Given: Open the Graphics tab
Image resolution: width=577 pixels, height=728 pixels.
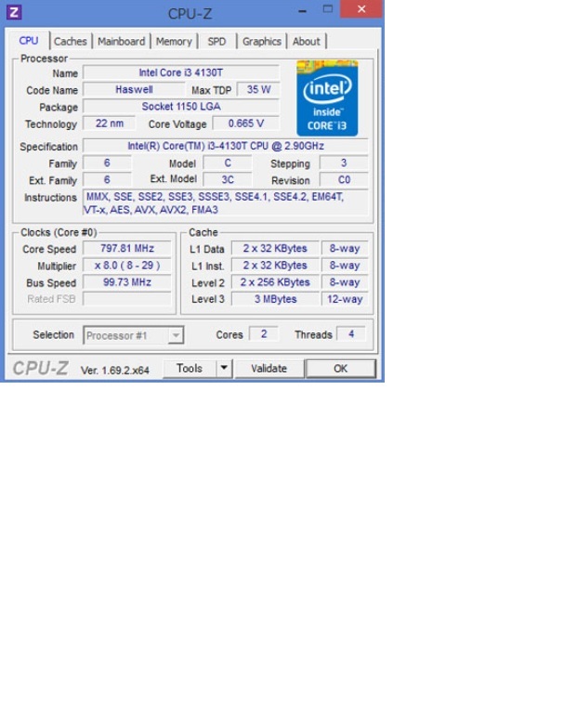Looking at the screenshot, I should pos(262,41).
